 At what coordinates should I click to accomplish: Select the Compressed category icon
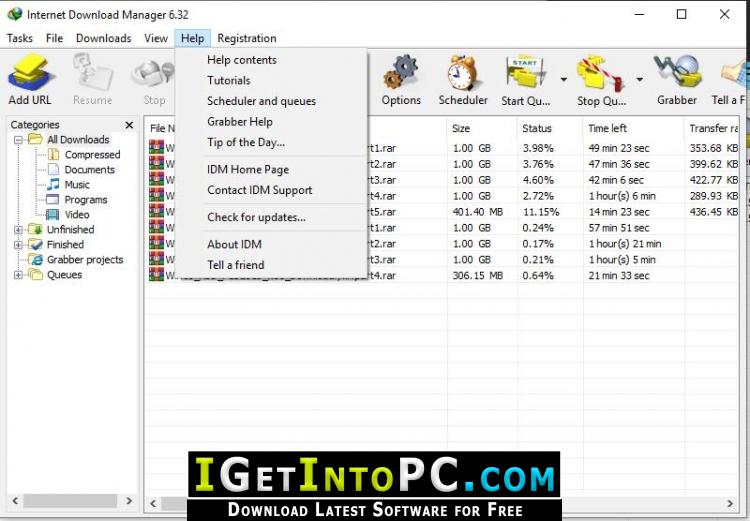[54, 155]
